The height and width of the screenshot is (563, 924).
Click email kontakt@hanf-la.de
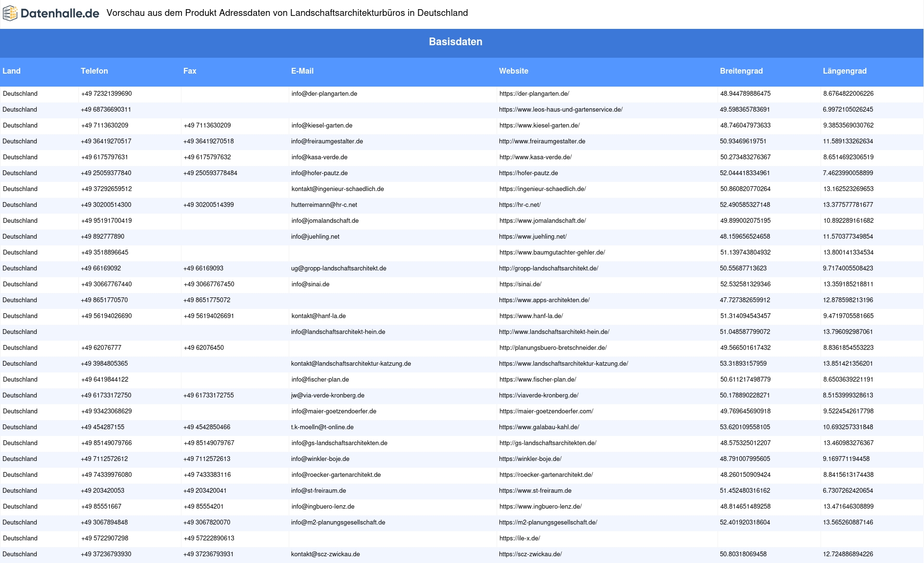[x=319, y=316]
